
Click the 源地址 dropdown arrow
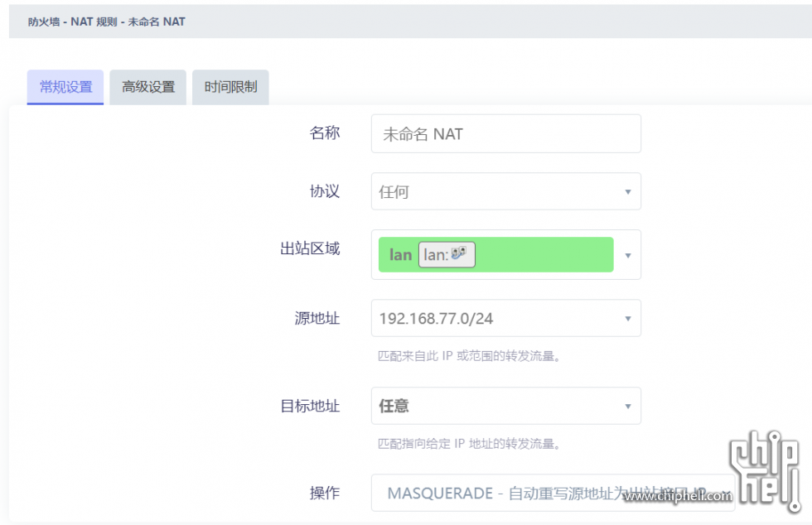[628, 319]
